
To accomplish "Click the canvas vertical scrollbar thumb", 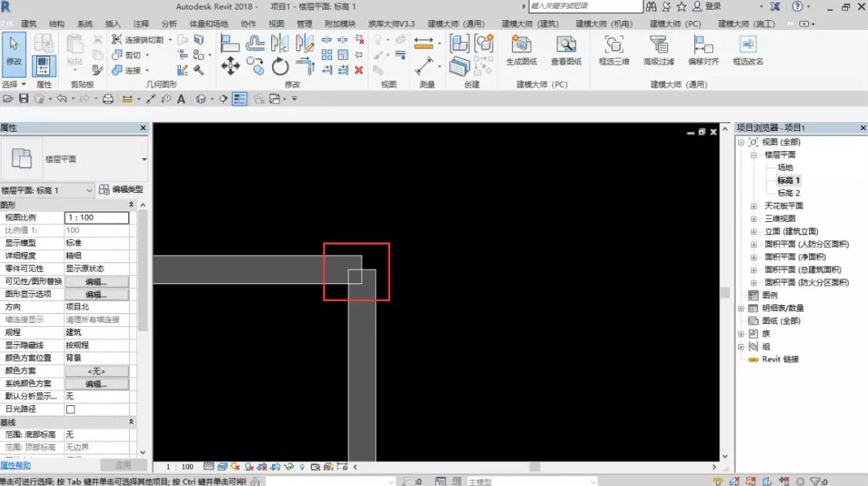I will (x=724, y=291).
